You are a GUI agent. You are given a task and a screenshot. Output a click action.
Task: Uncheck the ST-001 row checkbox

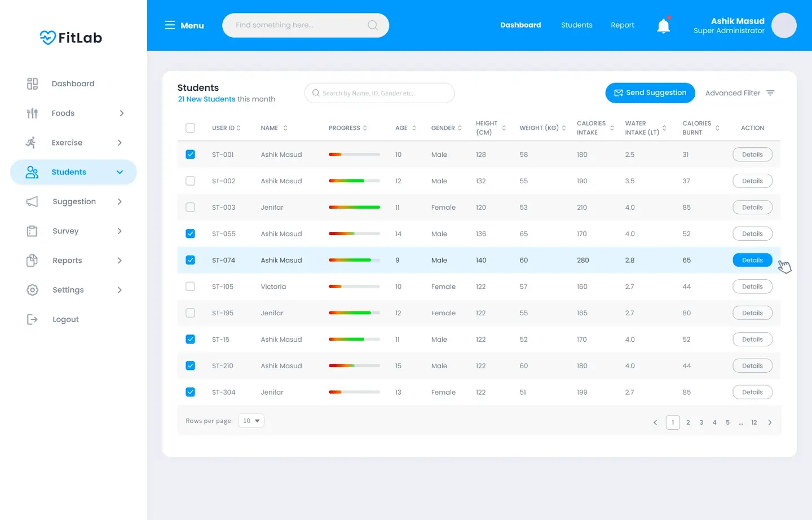pyautogui.click(x=190, y=155)
